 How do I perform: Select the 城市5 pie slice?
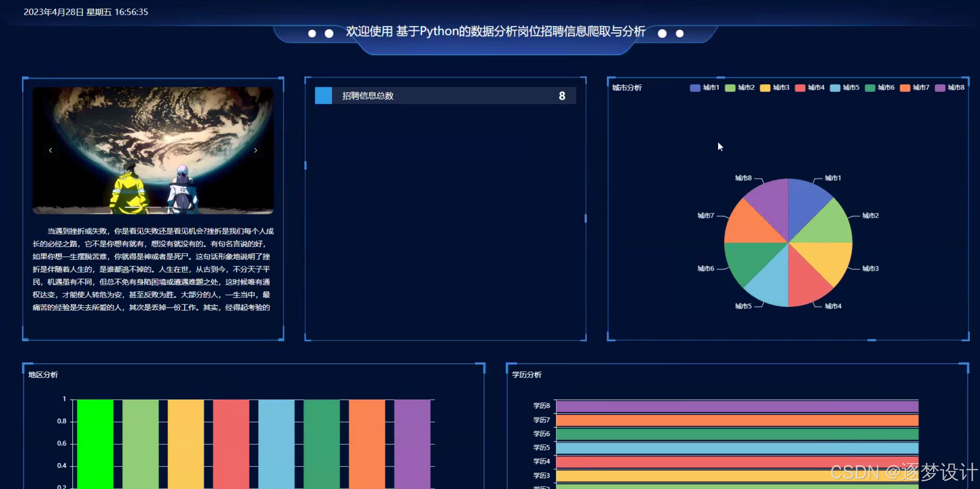(x=773, y=280)
